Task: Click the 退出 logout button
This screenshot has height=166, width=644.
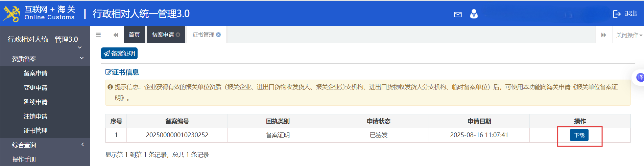Action: [x=625, y=14]
